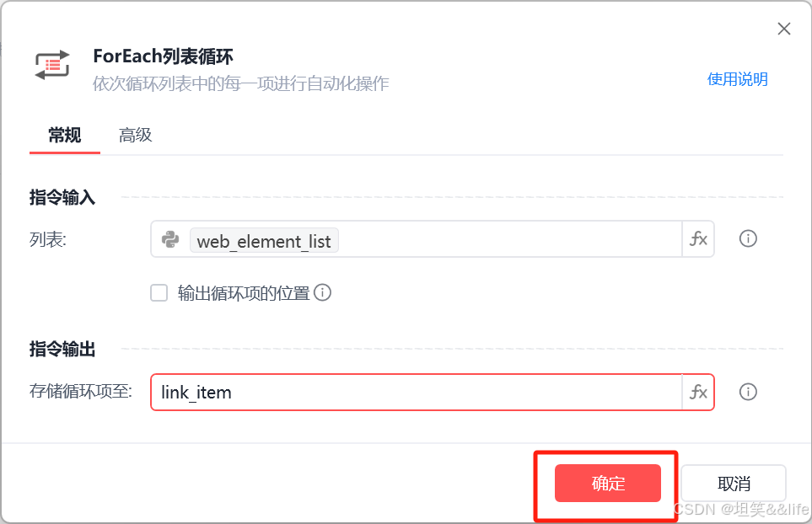Enable the 输出循环项的位置 checkbox
This screenshot has height=524, width=812.
[x=159, y=293]
